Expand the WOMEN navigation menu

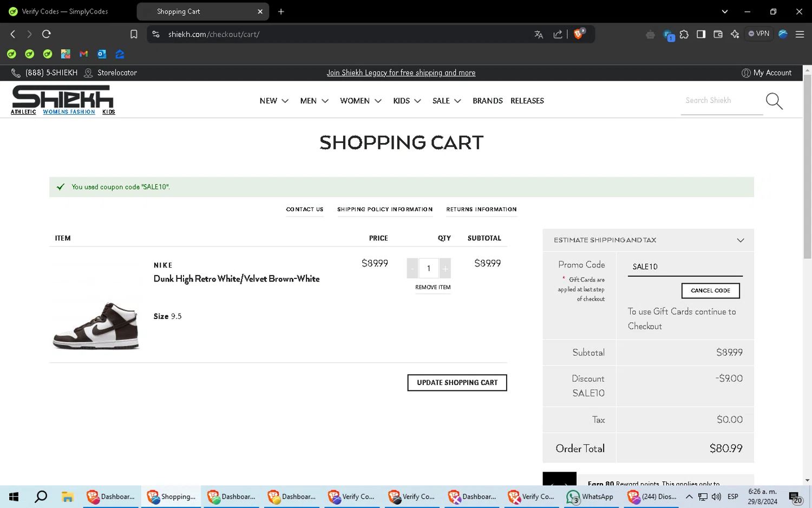[361, 101]
